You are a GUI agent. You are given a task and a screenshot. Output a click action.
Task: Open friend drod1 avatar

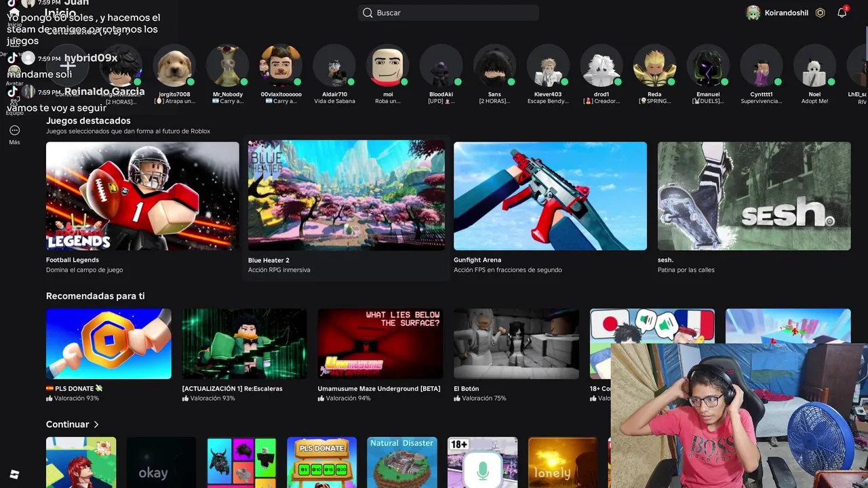pyautogui.click(x=601, y=66)
